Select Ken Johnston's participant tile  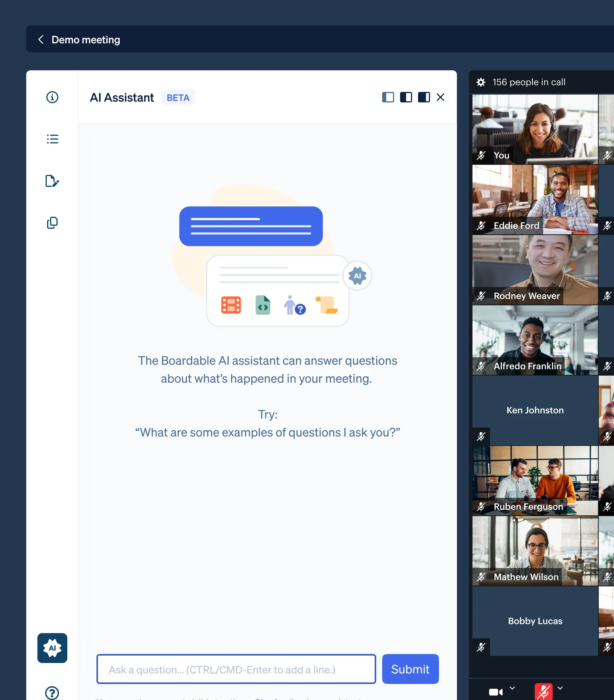[x=535, y=410]
